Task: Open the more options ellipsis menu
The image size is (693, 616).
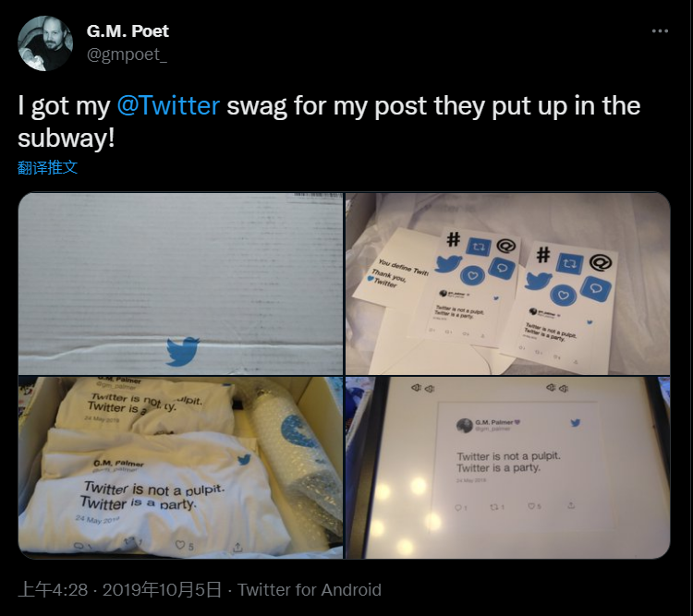Action: tap(659, 30)
